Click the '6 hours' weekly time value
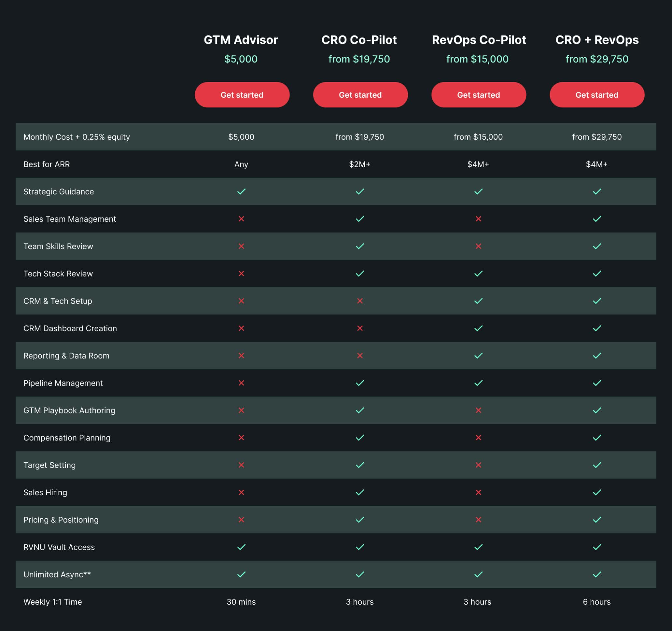 pos(597,602)
